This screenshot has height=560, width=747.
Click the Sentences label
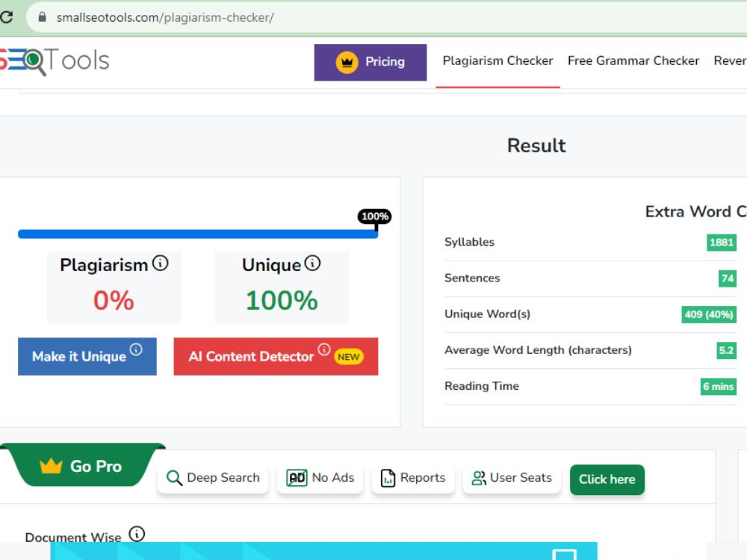472,278
